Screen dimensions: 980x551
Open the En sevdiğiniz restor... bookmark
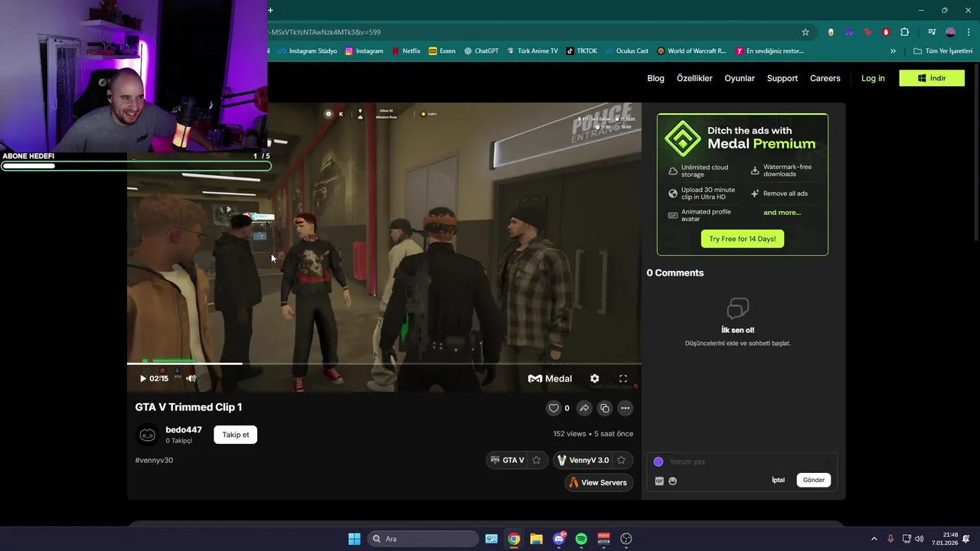tap(769, 51)
